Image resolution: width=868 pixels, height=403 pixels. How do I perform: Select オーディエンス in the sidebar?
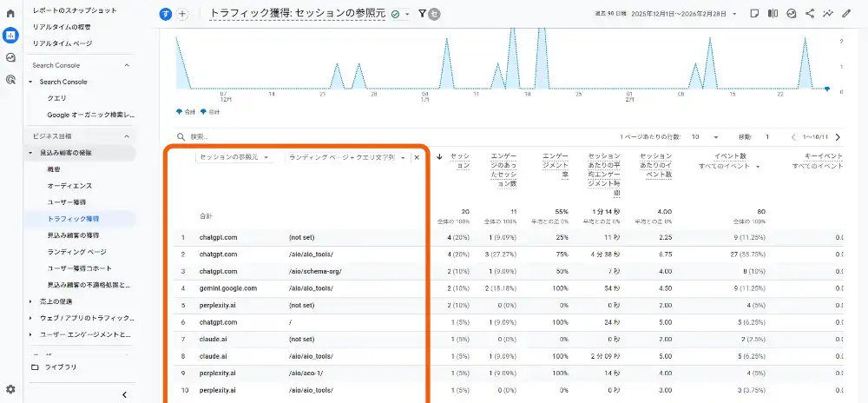click(x=69, y=186)
